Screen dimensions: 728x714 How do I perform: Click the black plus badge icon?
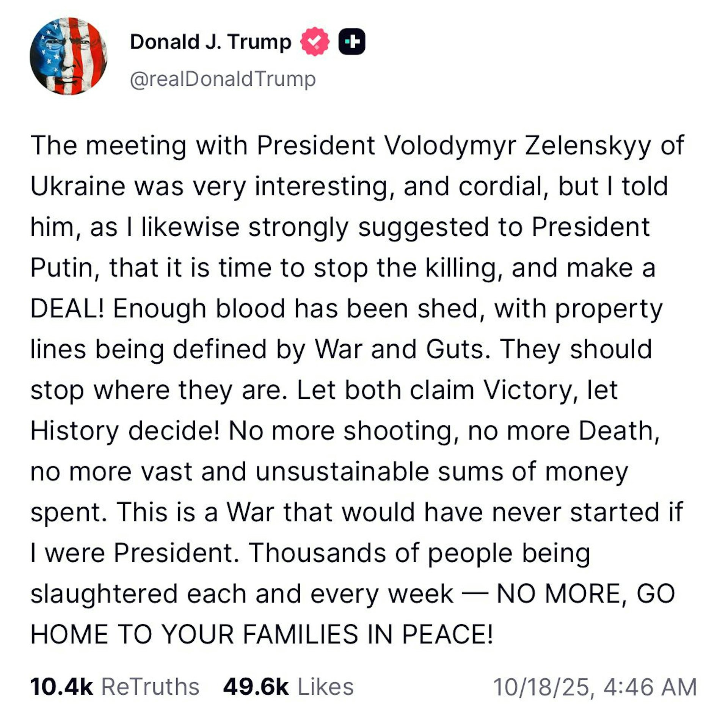[x=351, y=42]
